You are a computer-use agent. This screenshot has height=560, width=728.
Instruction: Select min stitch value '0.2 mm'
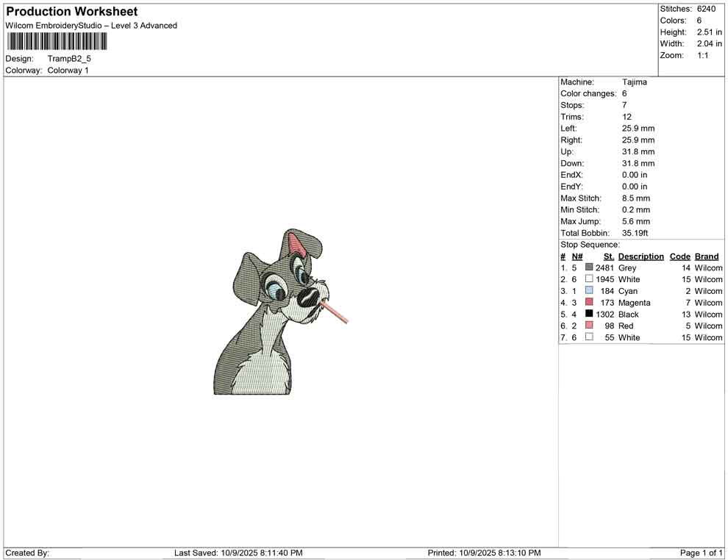coord(636,209)
